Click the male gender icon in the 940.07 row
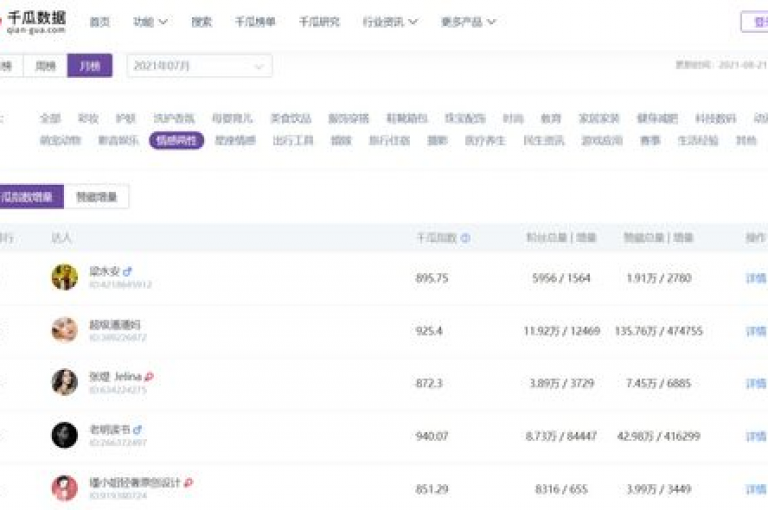This screenshot has height=510, width=768. 138,430
